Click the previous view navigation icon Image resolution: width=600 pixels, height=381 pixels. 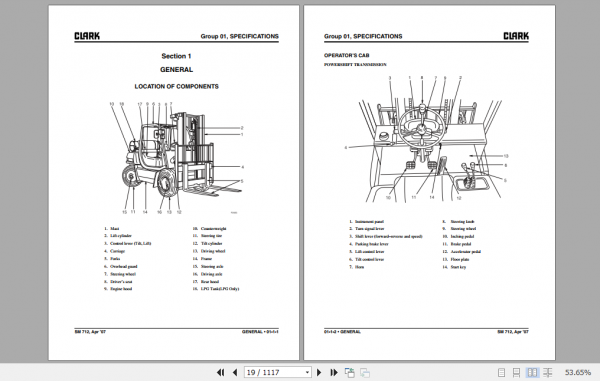[x=349, y=372]
